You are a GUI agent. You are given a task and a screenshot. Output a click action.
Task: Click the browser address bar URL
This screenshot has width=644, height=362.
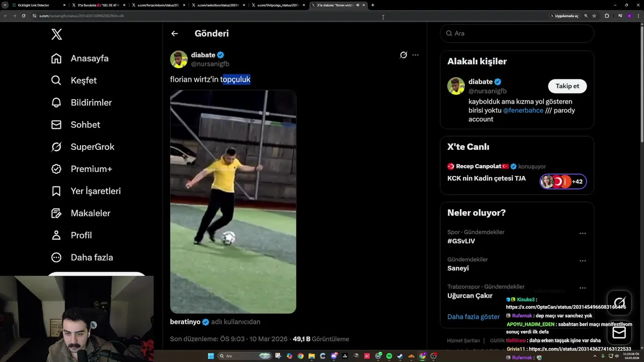tap(82, 16)
